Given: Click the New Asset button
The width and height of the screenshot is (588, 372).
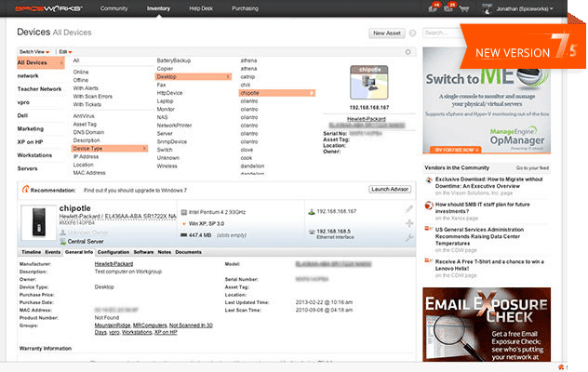Looking at the screenshot, I should (387, 33).
